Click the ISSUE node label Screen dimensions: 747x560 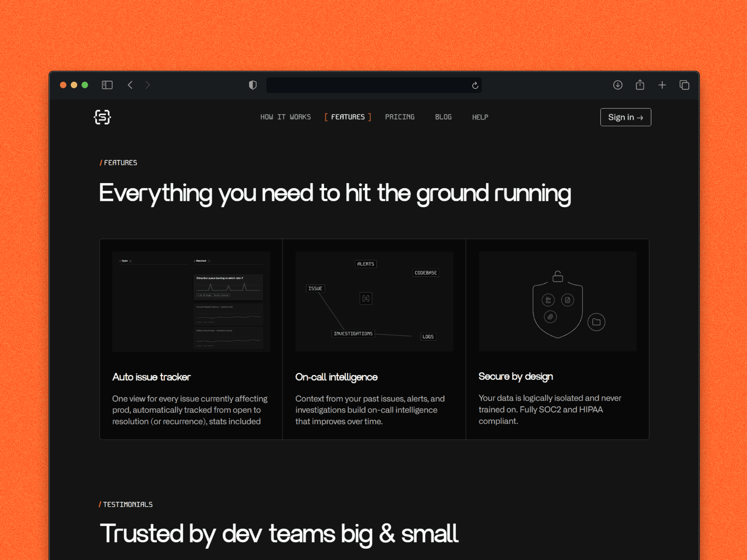(315, 289)
